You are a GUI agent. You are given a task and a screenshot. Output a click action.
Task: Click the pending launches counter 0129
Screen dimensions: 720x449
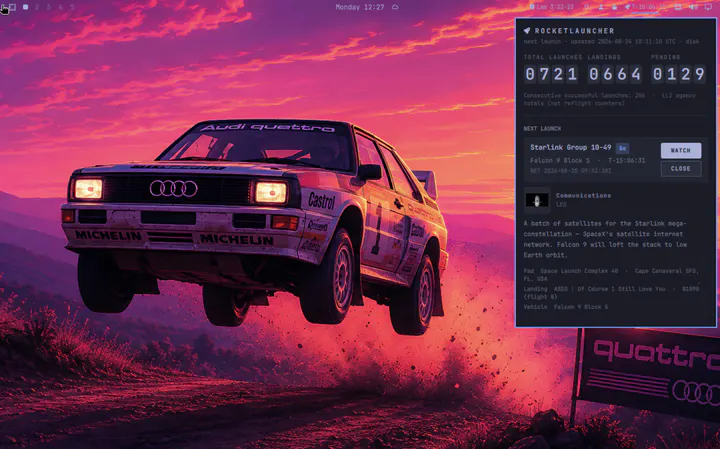pyautogui.click(x=679, y=74)
